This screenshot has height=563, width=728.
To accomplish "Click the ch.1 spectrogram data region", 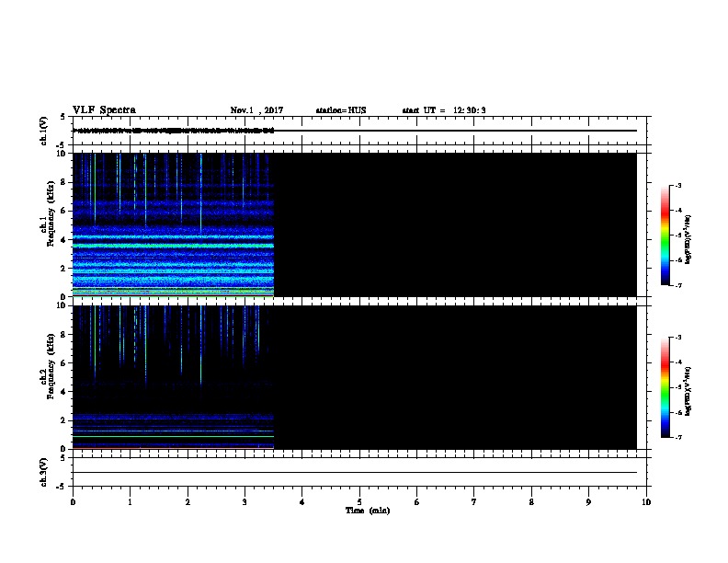I will [x=173, y=224].
